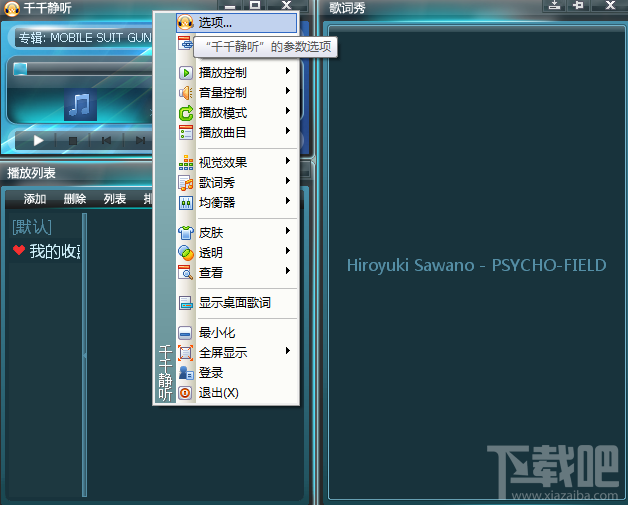Image resolution: width=628 pixels, height=505 pixels.
Task: Expand the arrow next to 均衡器
Action: 288,201
